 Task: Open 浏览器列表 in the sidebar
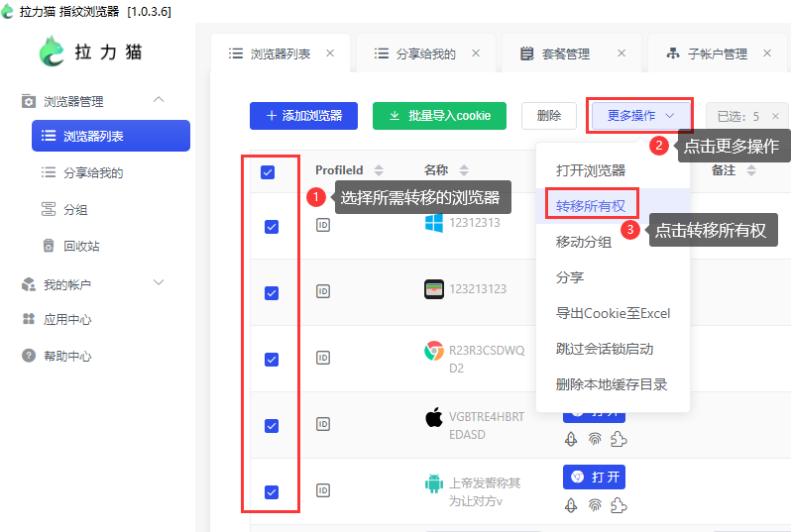(111, 136)
